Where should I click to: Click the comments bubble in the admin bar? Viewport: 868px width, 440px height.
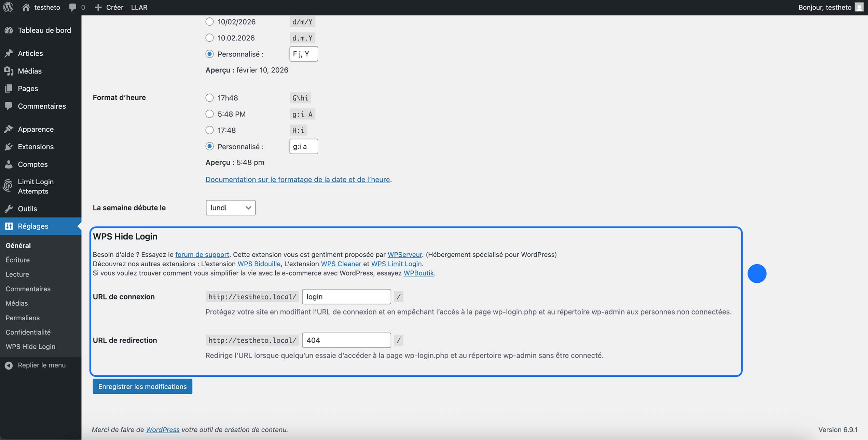[x=72, y=7]
